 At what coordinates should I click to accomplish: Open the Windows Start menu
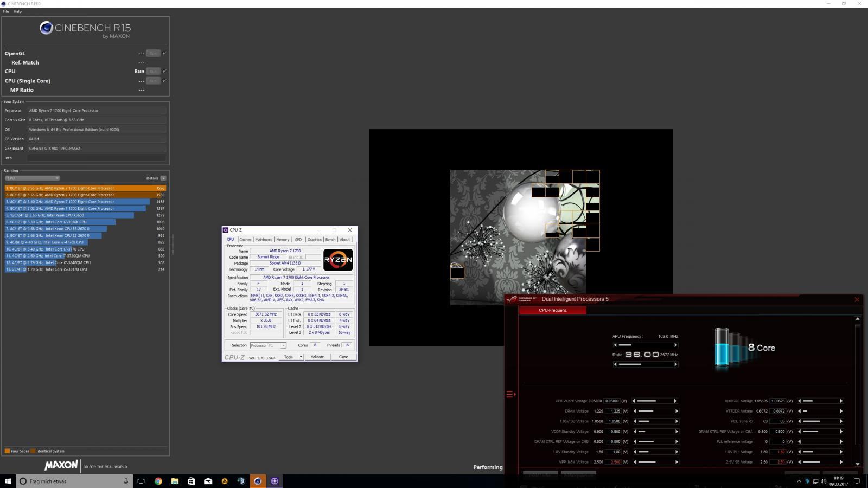[x=8, y=481]
